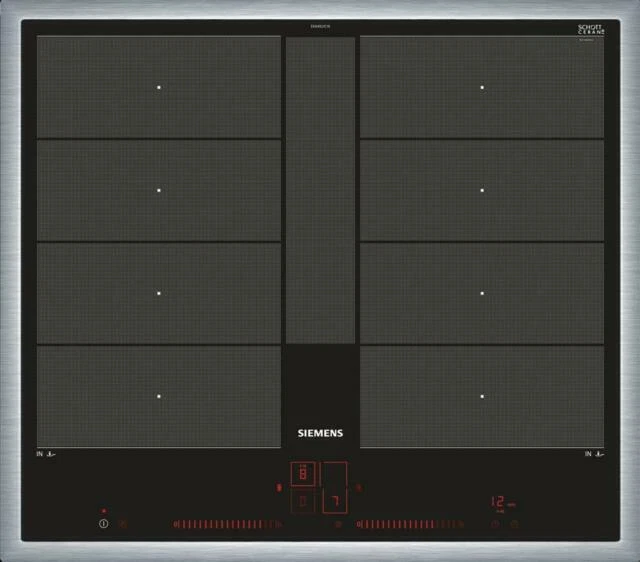The height and width of the screenshot is (562, 640).
Task: Set a level on the left power slider
Action: [228, 524]
